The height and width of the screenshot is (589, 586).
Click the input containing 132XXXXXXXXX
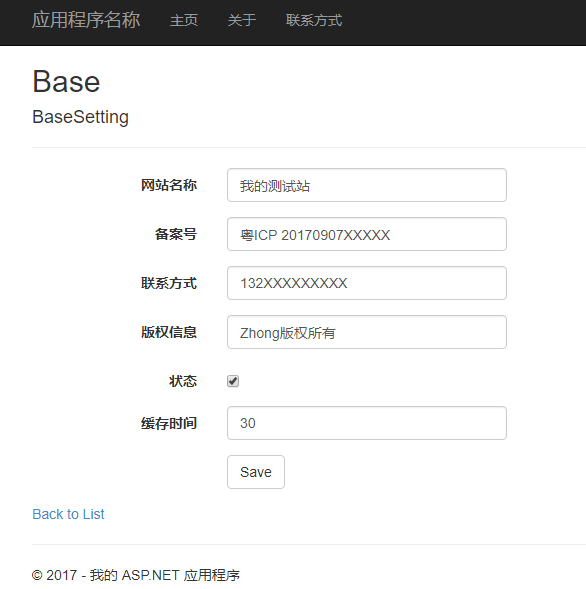[x=367, y=283]
